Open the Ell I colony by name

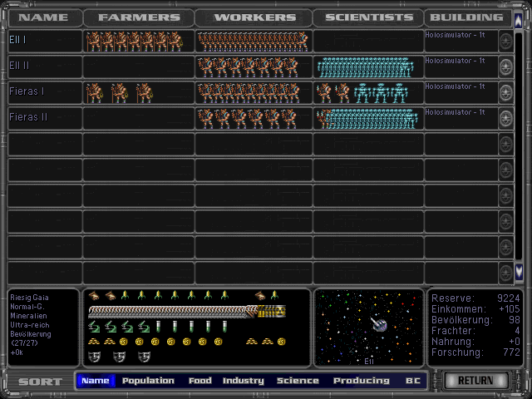(18, 40)
